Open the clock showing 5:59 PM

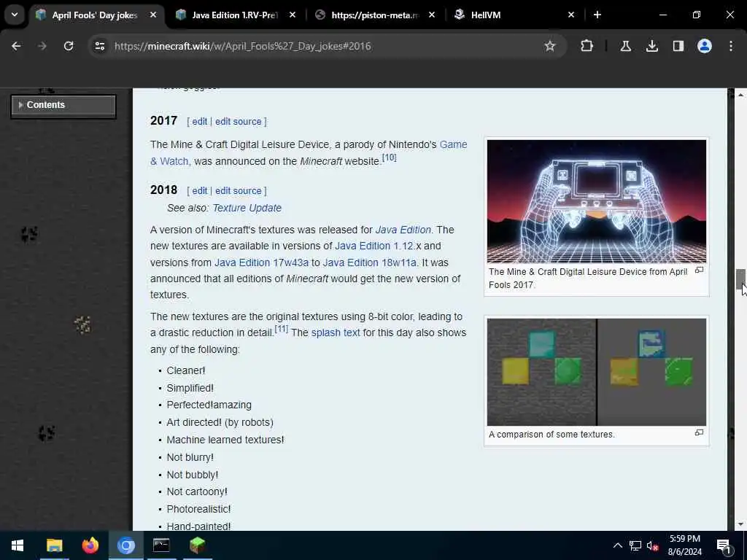684,545
